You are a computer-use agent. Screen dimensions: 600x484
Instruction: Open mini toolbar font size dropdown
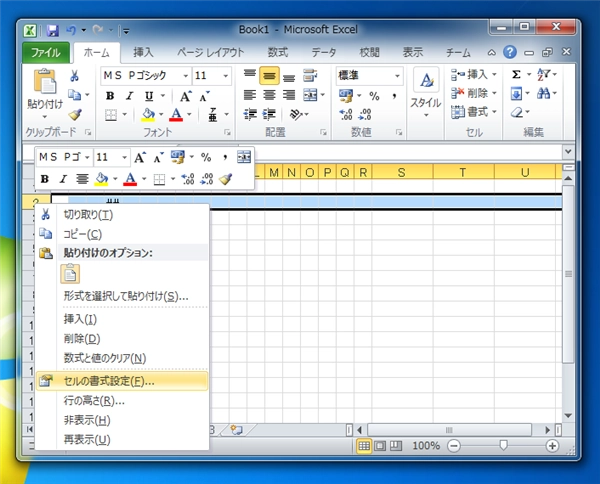coord(124,157)
